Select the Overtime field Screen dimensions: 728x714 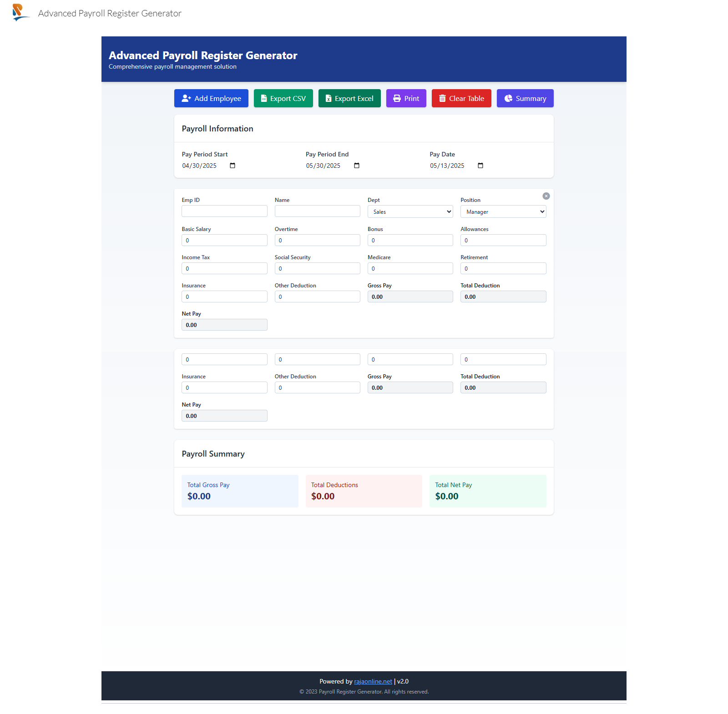(x=318, y=240)
